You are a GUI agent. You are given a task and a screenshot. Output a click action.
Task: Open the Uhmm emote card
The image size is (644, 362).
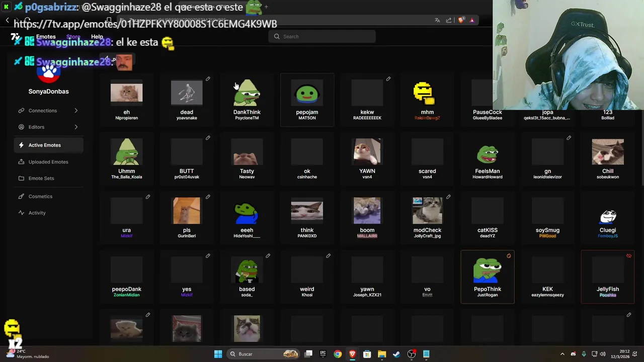(127, 159)
